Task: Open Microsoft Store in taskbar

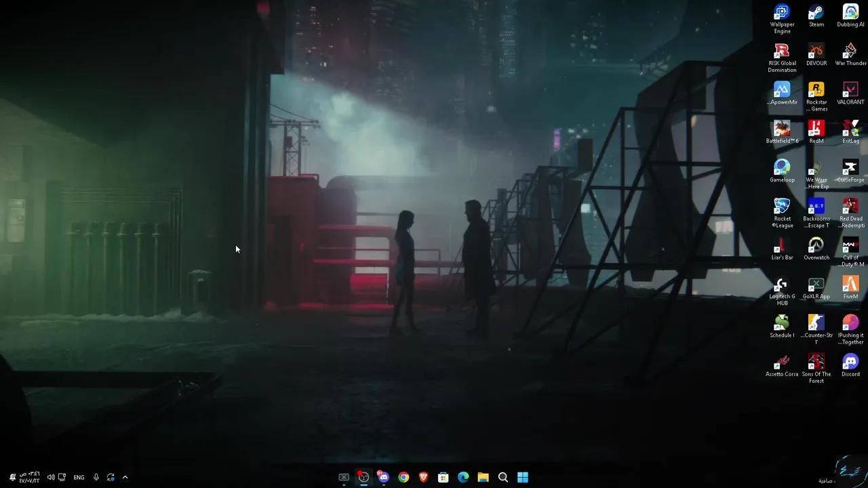Action: click(443, 477)
